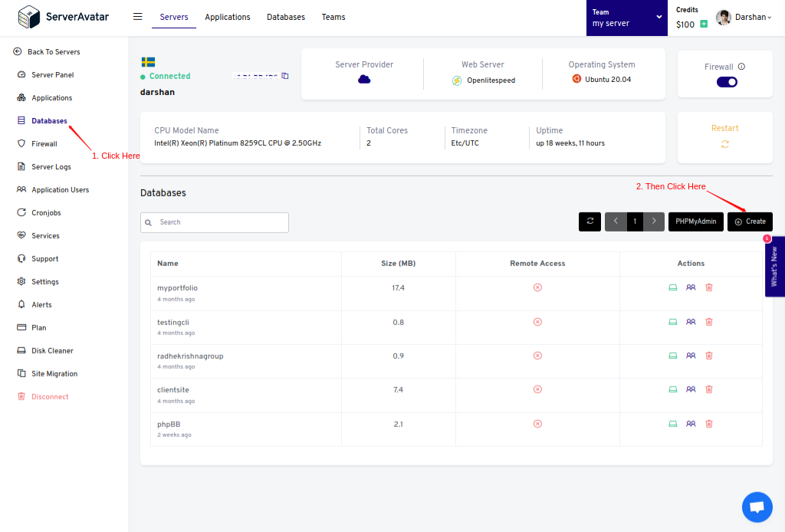
Task: Click the radhekrishnagroup database name
Action: click(x=190, y=356)
